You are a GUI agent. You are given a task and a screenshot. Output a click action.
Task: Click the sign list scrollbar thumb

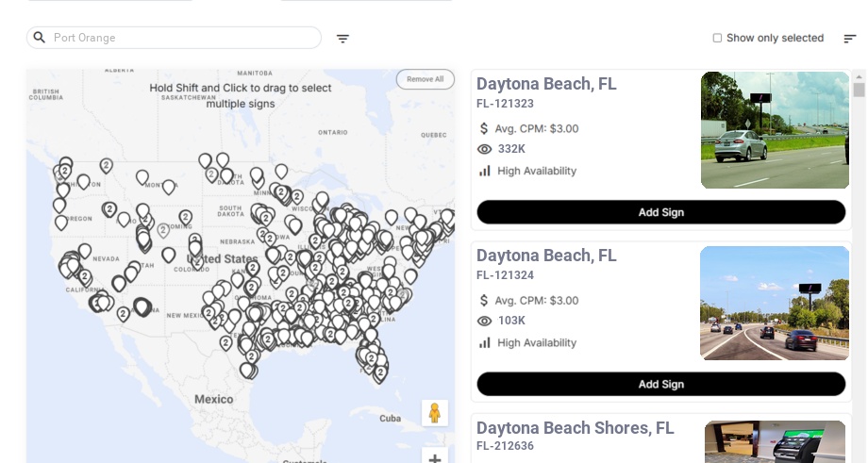pyautogui.click(x=859, y=90)
